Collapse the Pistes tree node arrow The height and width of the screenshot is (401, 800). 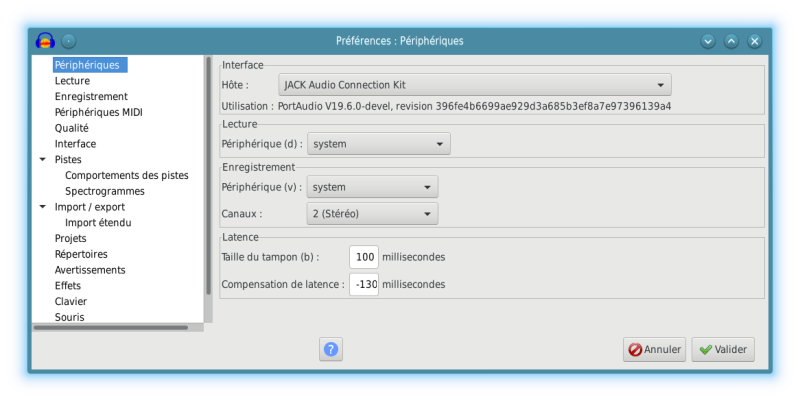pos(43,160)
